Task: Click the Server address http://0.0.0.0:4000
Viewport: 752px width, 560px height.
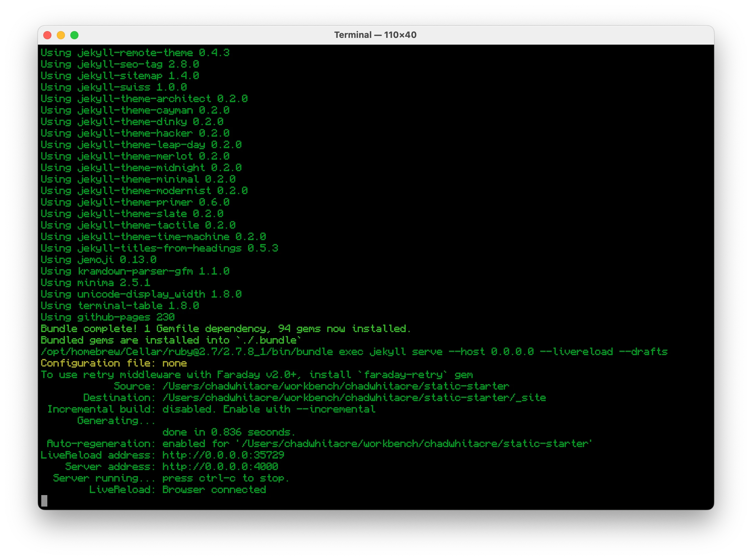Action: 220,466
